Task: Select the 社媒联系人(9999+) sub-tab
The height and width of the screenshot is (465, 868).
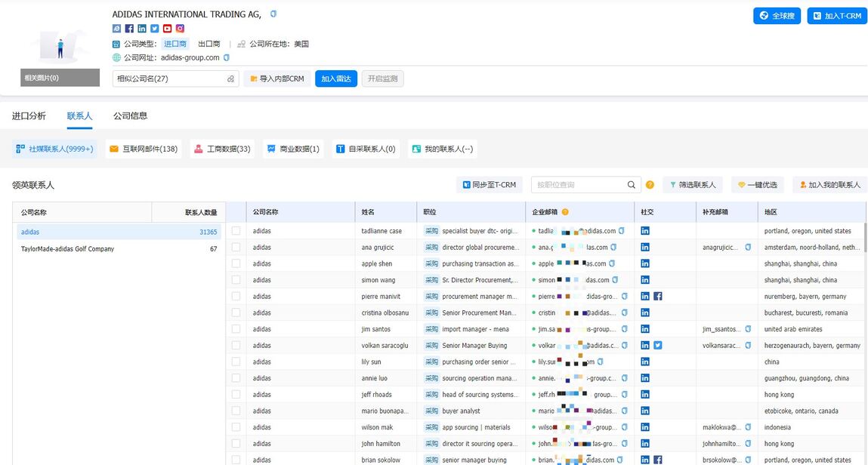Action: coord(55,149)
